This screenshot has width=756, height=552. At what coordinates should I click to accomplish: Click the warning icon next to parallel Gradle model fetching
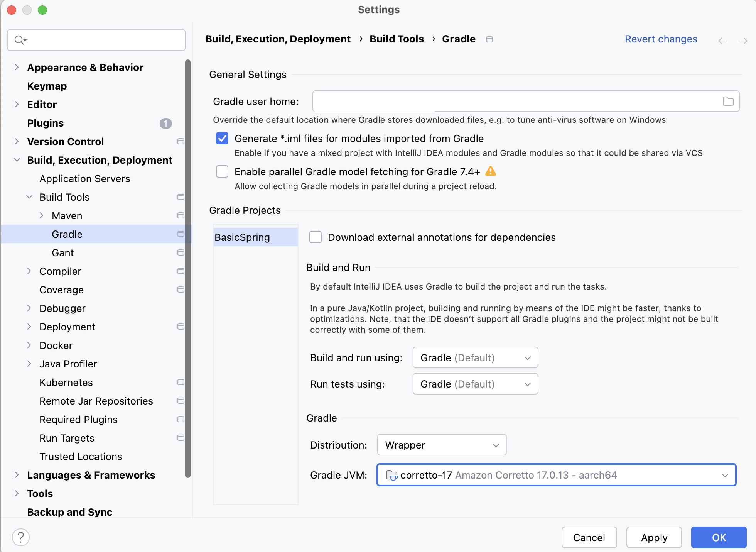pos(490,171)
